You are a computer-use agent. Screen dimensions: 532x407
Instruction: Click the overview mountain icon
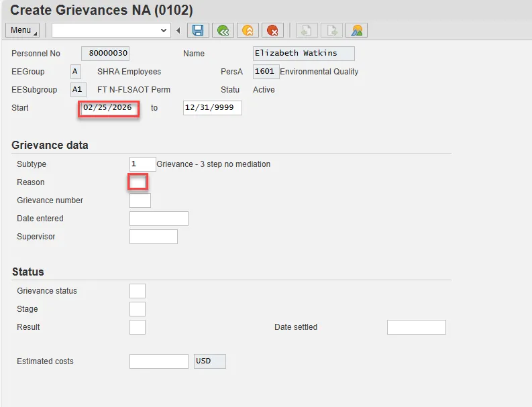point(357,30)
